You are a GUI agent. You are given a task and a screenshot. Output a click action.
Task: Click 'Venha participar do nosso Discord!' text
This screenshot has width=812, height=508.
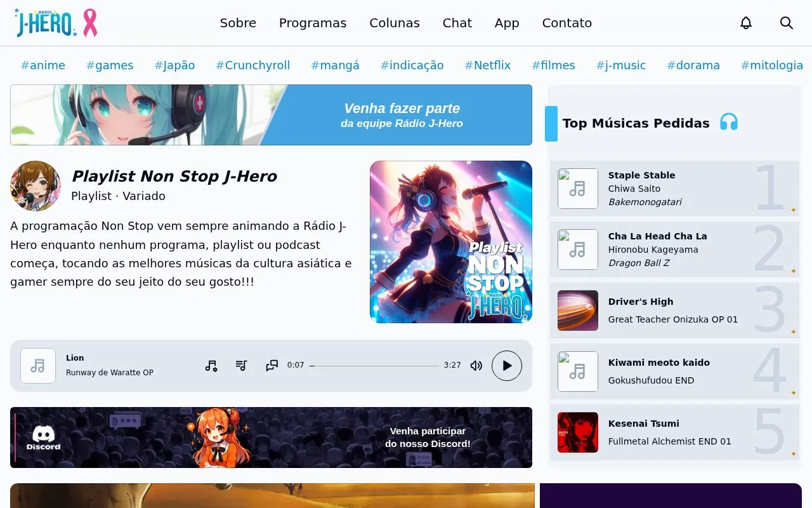point(428,438)
